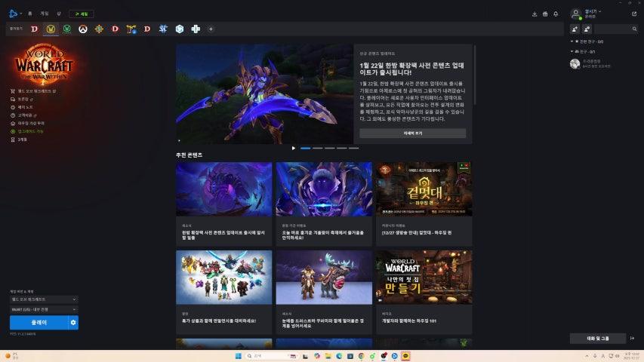Open the Overwatch game icon
The image size is (644, 362).
[83, 29]
